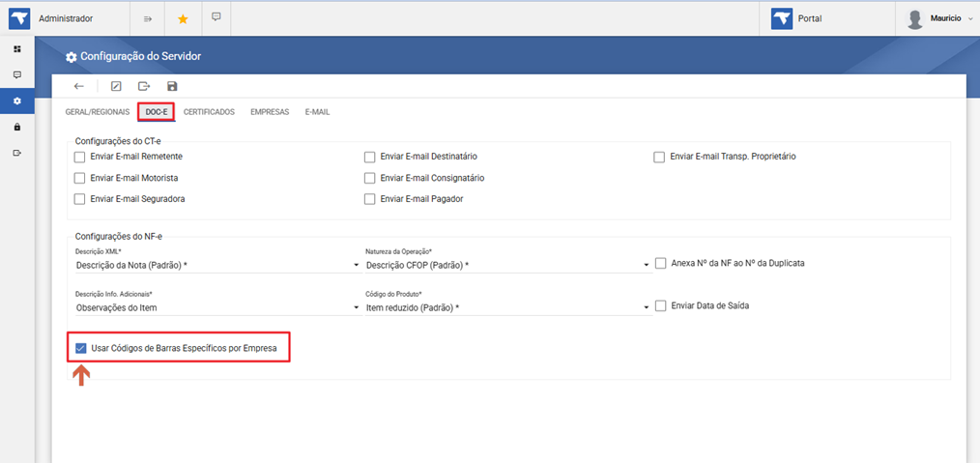Select the DOC-E tab
The width and height of the screenshot is (980, 463).
pyautogui.click(x=157, y=112)
